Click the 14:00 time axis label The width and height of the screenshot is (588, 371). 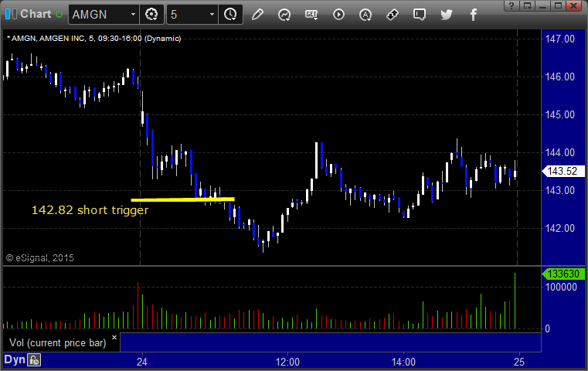pos(403,362)
